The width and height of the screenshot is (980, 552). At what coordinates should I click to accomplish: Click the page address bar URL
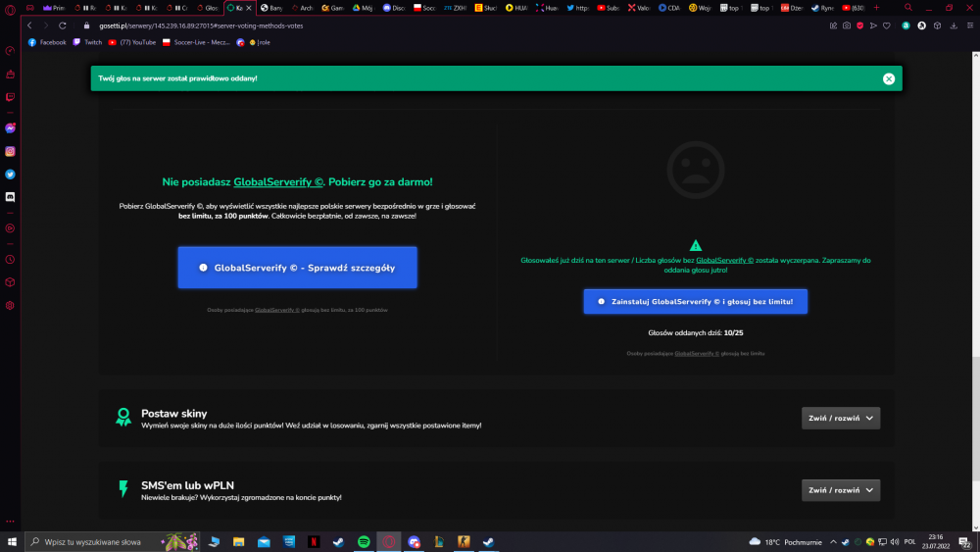[x=201, y=25]
